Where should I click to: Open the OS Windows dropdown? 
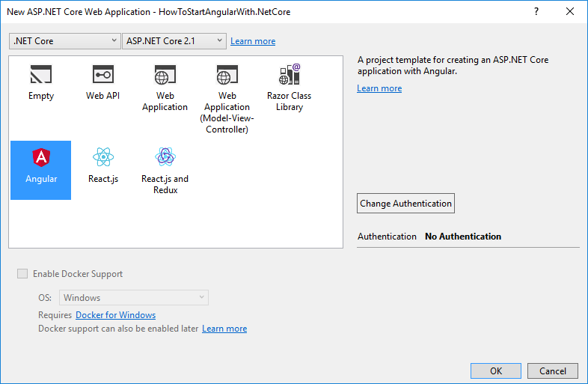tap(133, 298)
